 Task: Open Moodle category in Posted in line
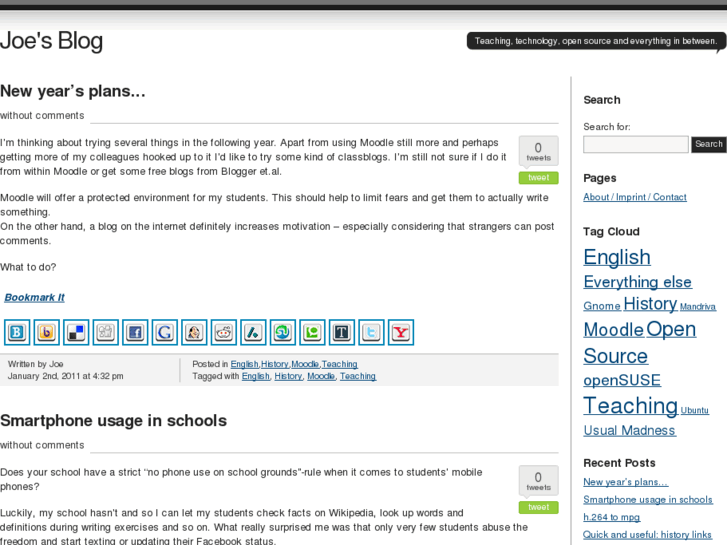click(305, 364)
